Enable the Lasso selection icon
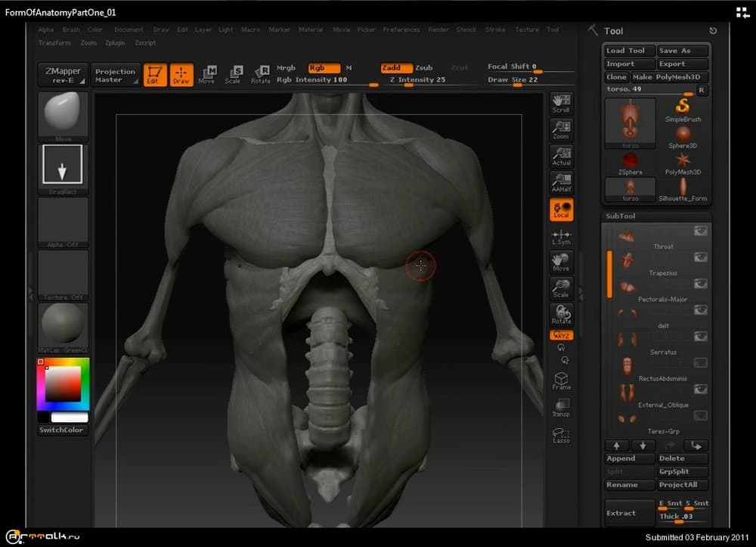 pos(561,435)
